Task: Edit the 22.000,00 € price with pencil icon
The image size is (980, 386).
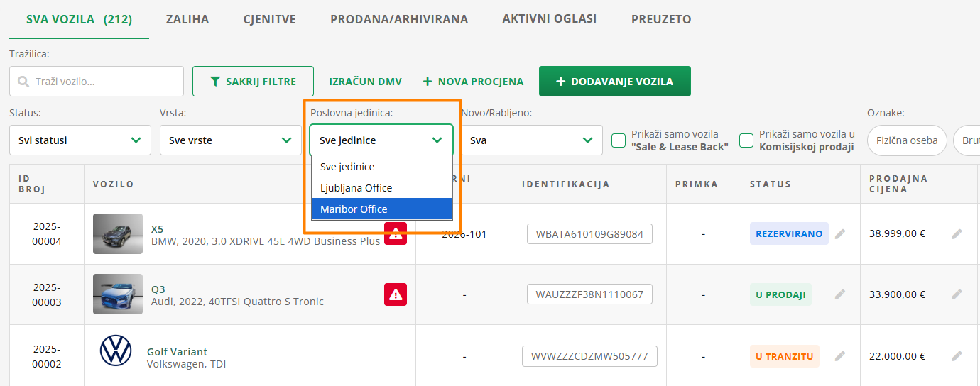Action: [957, 356]
